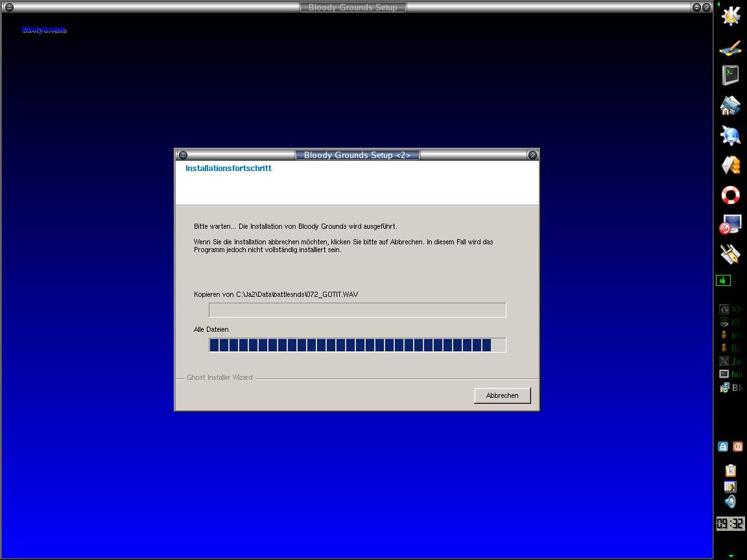Open the volume control speaker icon
747x560 pixels.
point(730,502)
